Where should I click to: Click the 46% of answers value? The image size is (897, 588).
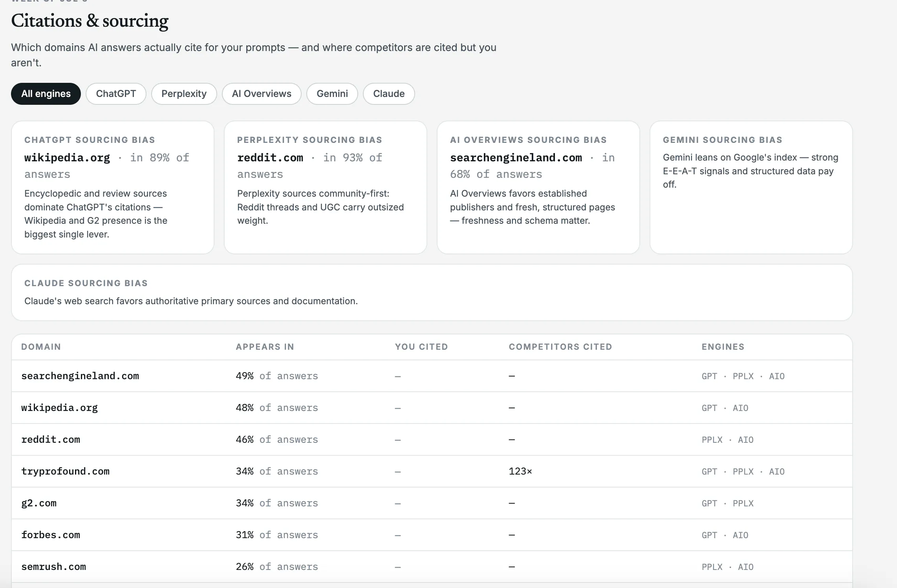click(277, 440)
